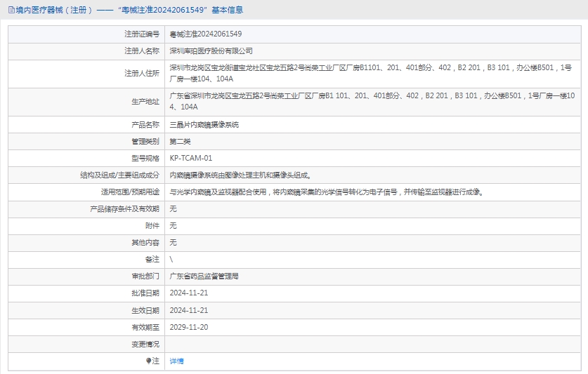Click the 生效日期 row label
This screenshot has height=374, width=588.
[145, 310]
